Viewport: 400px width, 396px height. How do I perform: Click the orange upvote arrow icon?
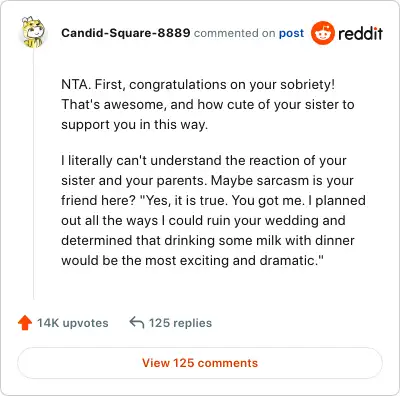click(x=25, y=323)
